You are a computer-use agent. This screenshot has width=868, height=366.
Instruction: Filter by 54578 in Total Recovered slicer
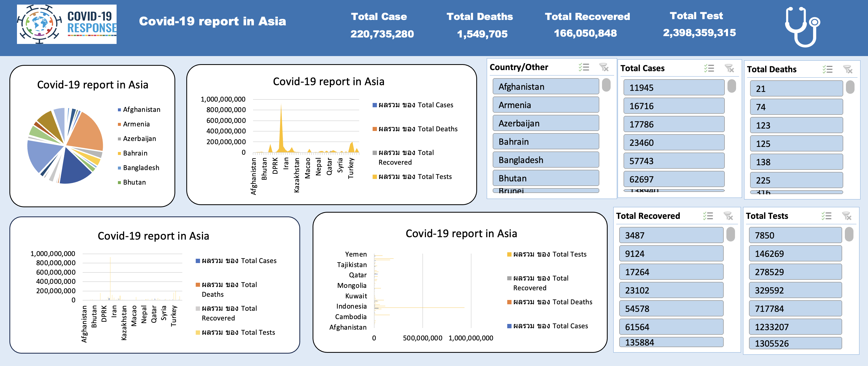click(x=671, y=309)
